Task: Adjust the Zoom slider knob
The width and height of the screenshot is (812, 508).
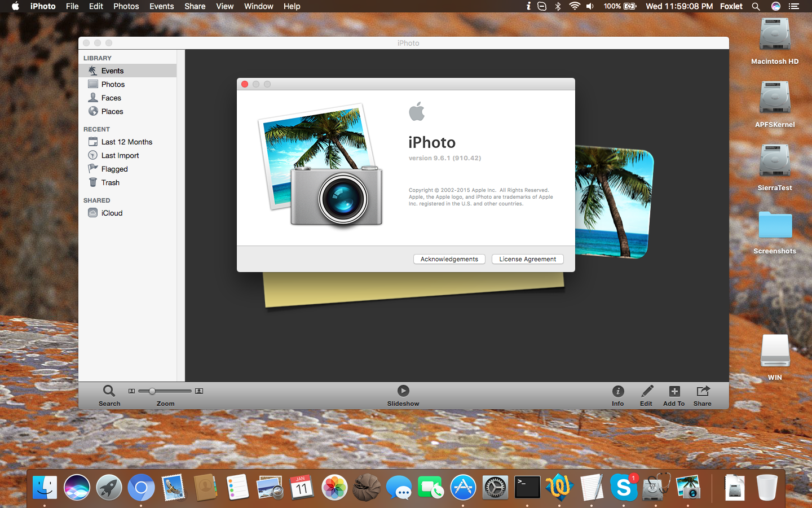Action: [152, 391]
